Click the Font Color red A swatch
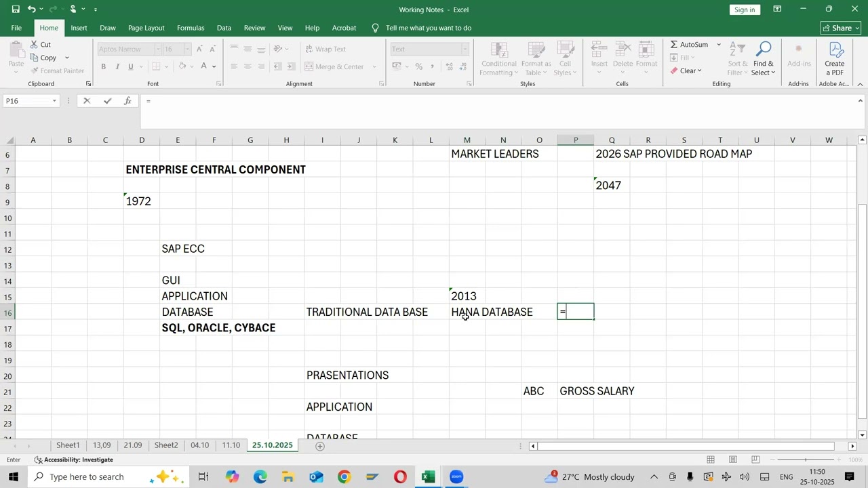This screenshot has height=488, width=868. pos(204,66)
